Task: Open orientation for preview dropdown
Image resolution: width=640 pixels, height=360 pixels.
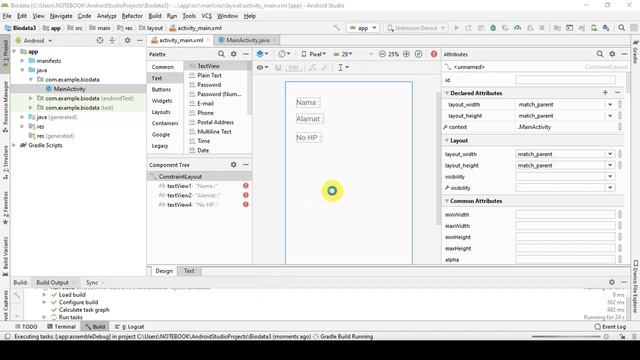Action: pos(284,54)
